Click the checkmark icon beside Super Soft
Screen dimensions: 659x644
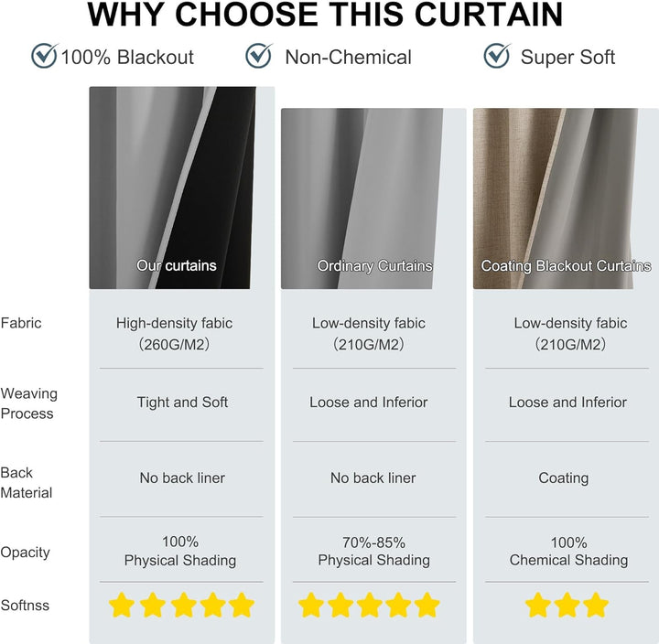(x=497, y=56)
